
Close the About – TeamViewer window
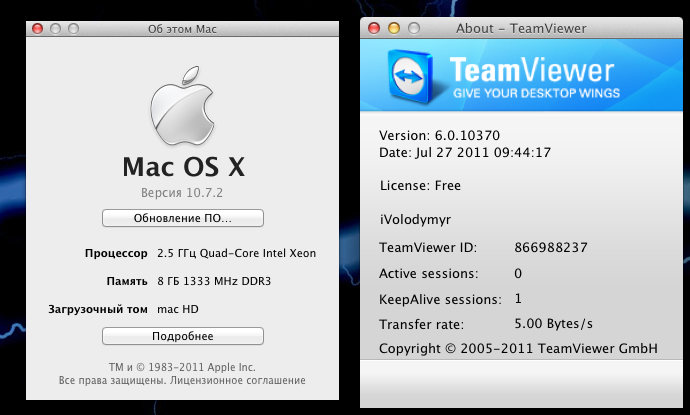(374, 28)
